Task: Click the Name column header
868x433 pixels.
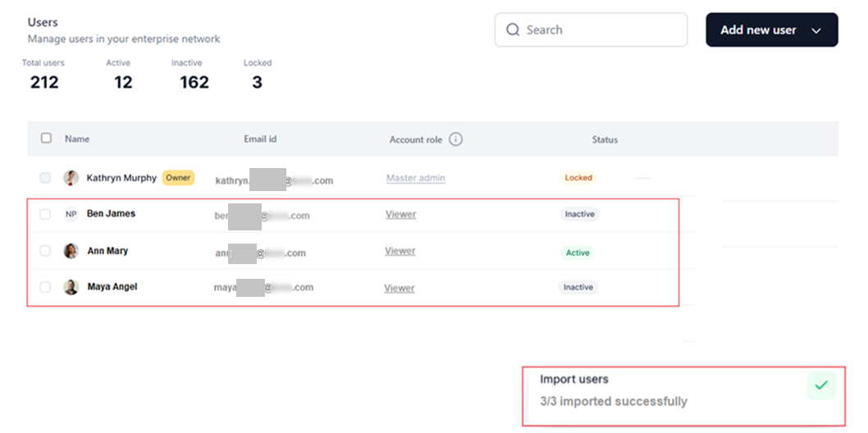Action: click(77, 139)
